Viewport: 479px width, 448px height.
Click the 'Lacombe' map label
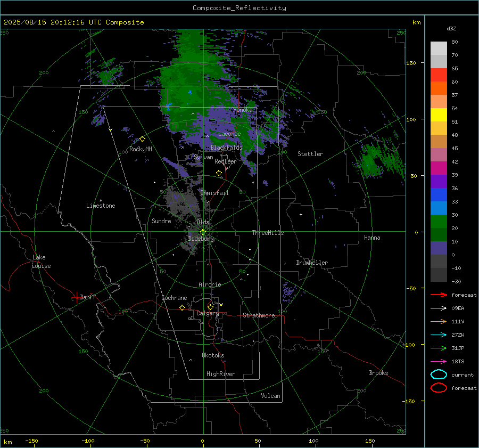[x=229, y=134]
